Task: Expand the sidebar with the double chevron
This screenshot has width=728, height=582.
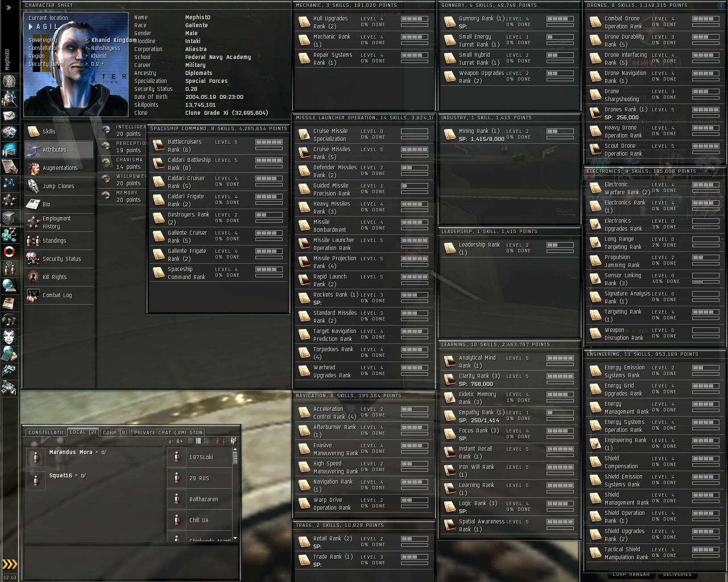Action: (x=9, y=8)
